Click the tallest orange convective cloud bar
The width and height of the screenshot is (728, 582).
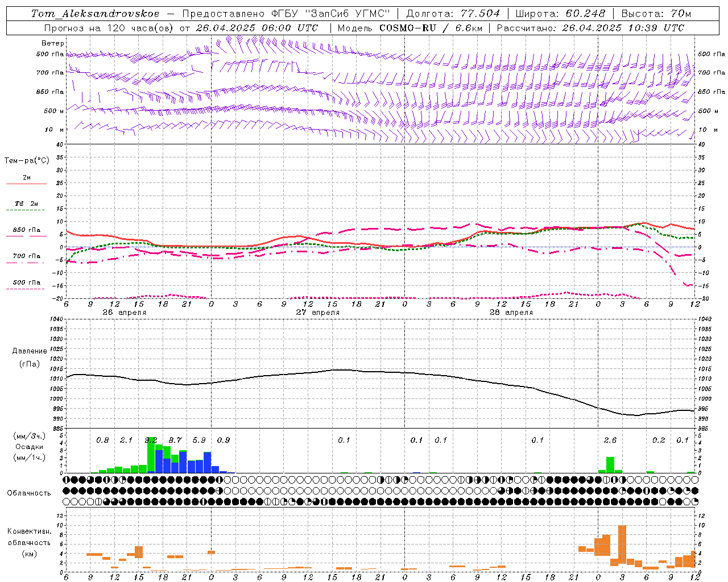click(622, 546)
